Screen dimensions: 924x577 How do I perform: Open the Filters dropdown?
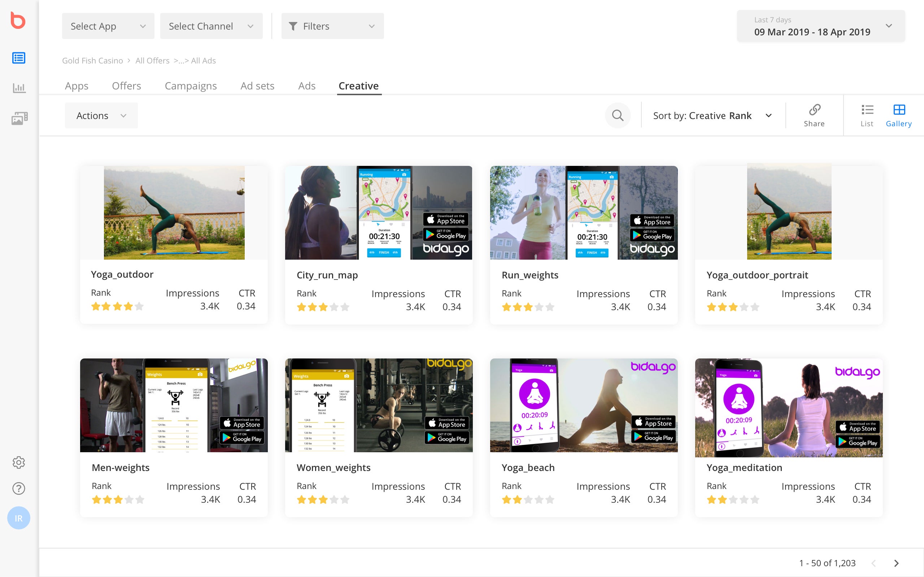coord(332,26)
